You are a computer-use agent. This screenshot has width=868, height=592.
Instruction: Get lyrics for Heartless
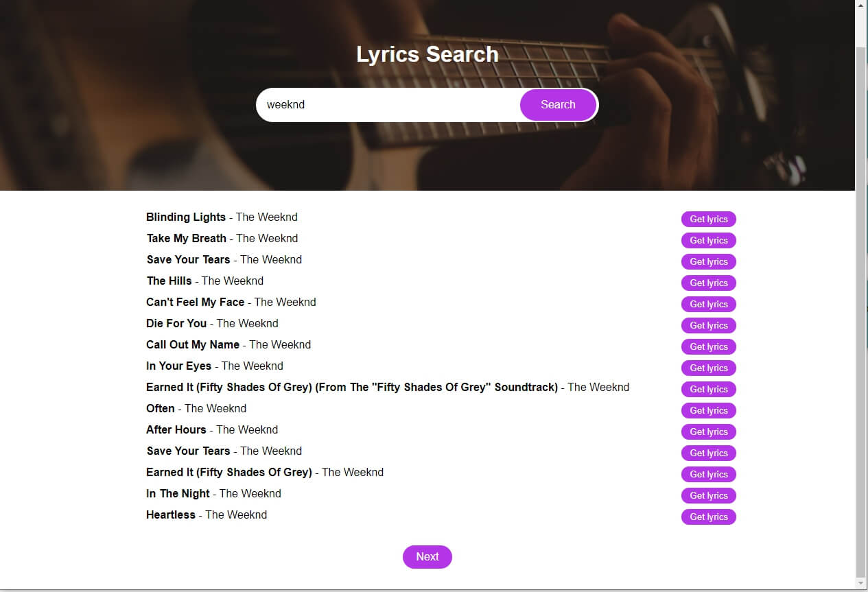pos(708,517)
